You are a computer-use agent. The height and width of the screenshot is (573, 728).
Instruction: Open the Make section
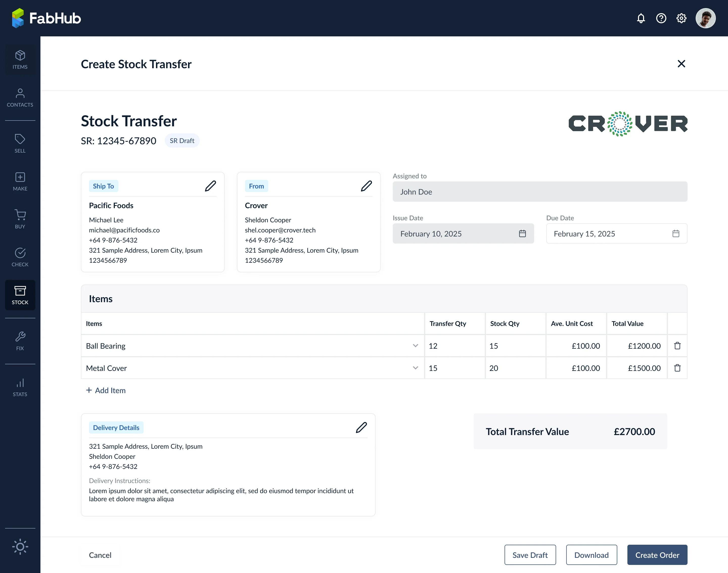pyautogui.click(x=20, y=181)
